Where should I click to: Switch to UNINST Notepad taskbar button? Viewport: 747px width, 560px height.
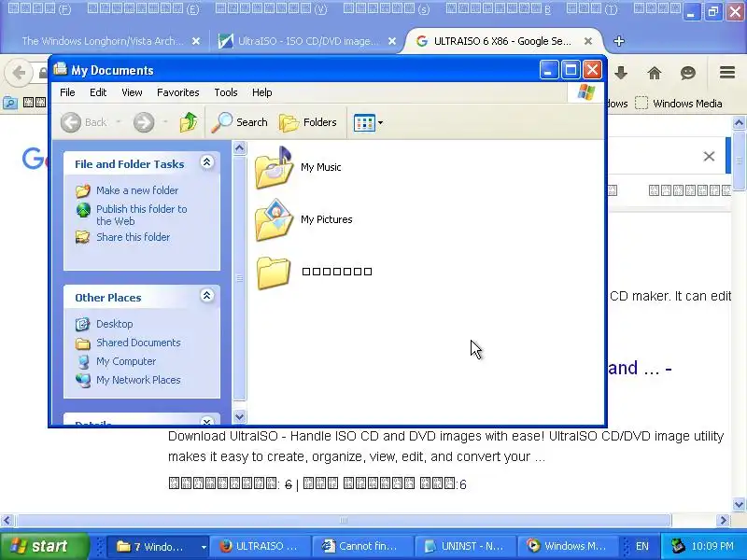(464, 546)
